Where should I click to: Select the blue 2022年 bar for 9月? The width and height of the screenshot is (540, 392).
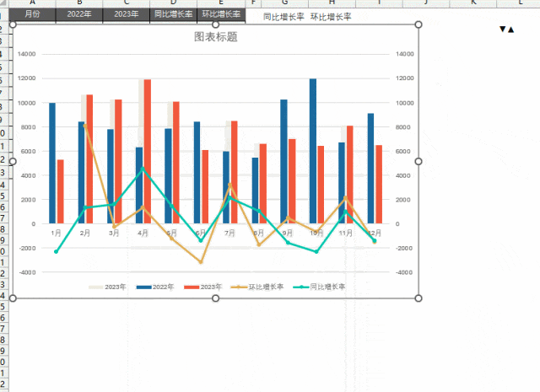point(283,162)
